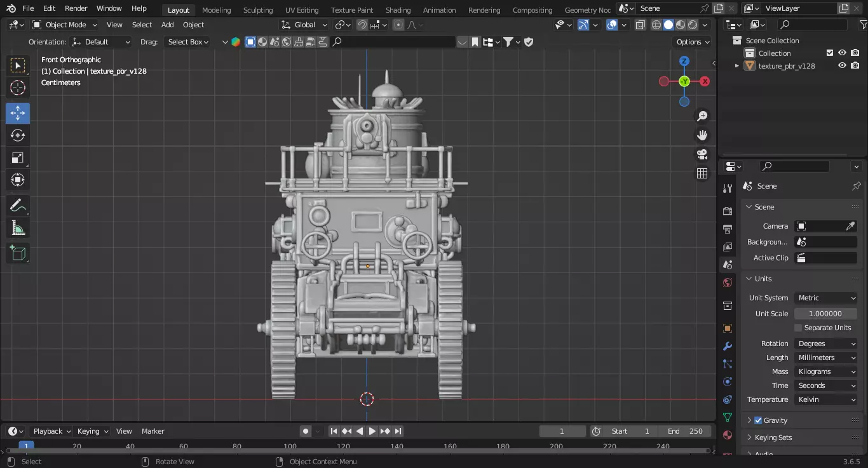The image size is (868, 468).
Task: Jump to the timeline end frame button
Action: [x=398, y=431]
